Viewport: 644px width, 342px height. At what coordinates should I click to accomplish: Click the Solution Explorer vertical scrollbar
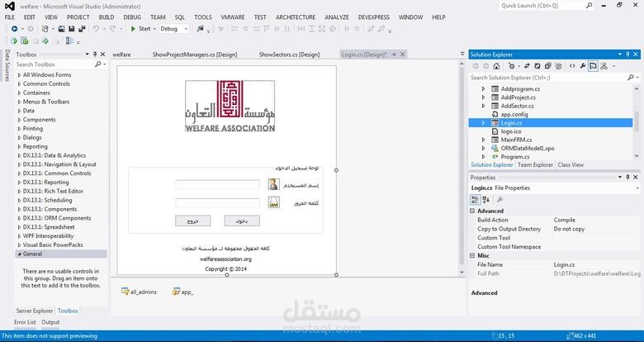tap(637, 121)
